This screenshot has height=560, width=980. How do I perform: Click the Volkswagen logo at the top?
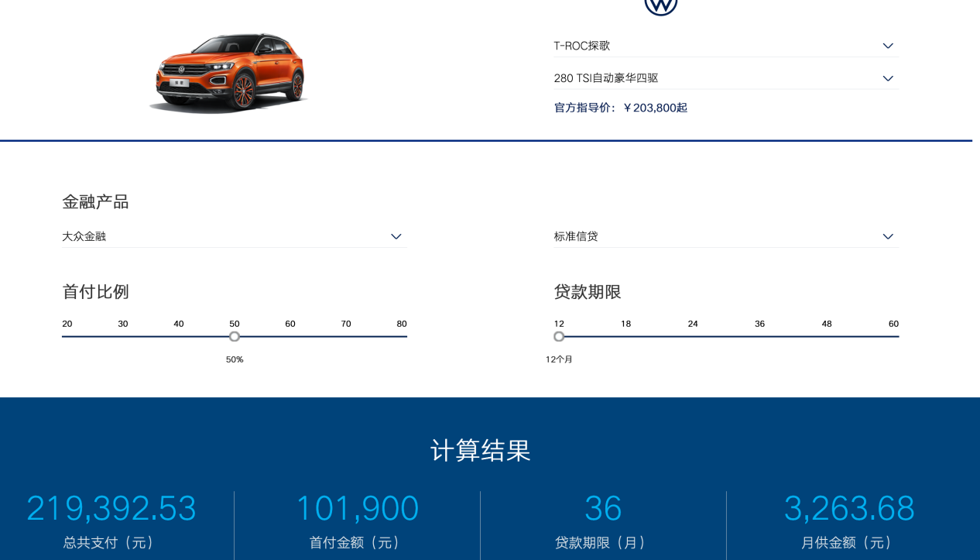pyautogui.click(x=661, y=6)
